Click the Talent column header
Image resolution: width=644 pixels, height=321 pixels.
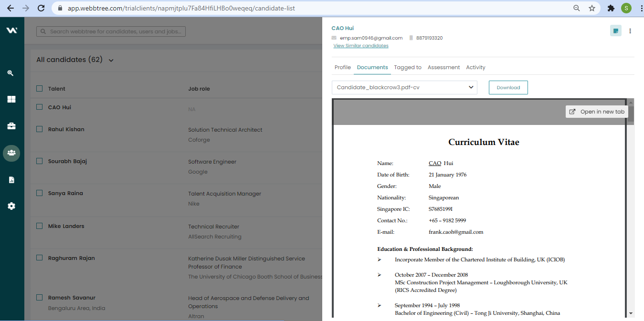pyautogui.click(x=57, y=89)
